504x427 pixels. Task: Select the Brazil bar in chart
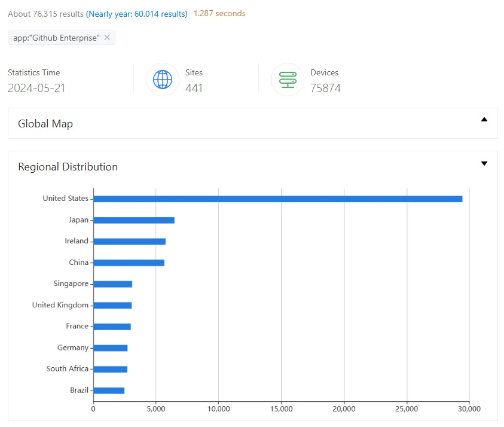109,391
